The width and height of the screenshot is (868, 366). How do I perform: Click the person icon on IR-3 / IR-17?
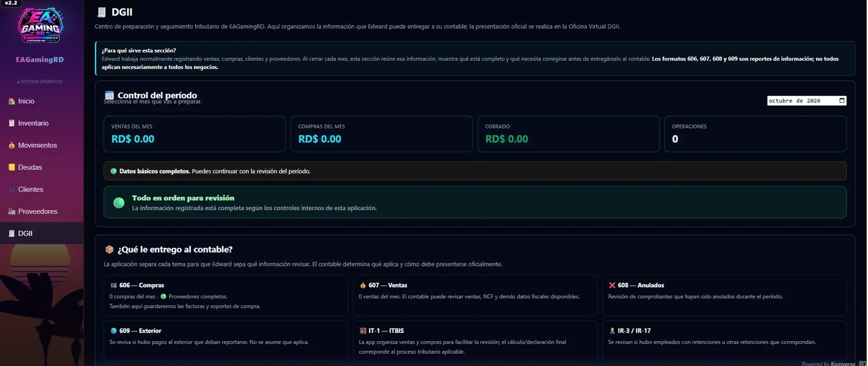coord(612,331)
